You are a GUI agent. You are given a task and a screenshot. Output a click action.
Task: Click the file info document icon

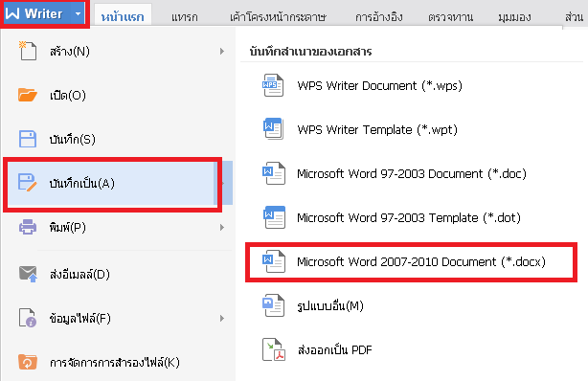(x=28, y=318)
